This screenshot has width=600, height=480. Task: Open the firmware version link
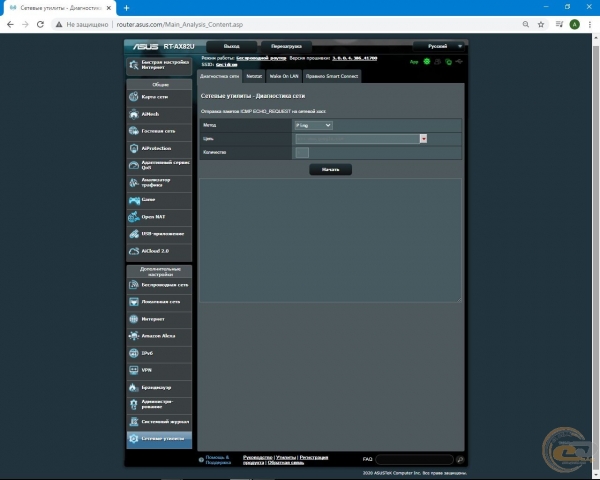pyautogui.click(x=355, y=58)
